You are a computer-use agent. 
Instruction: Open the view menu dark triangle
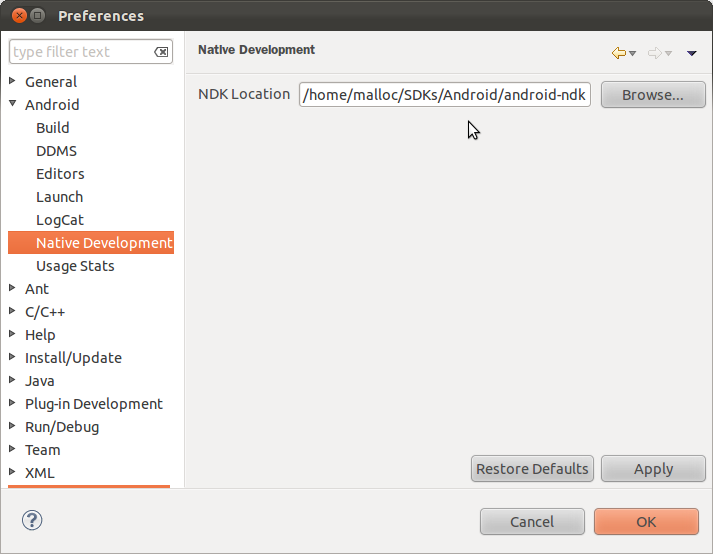(x=692, y=54)
